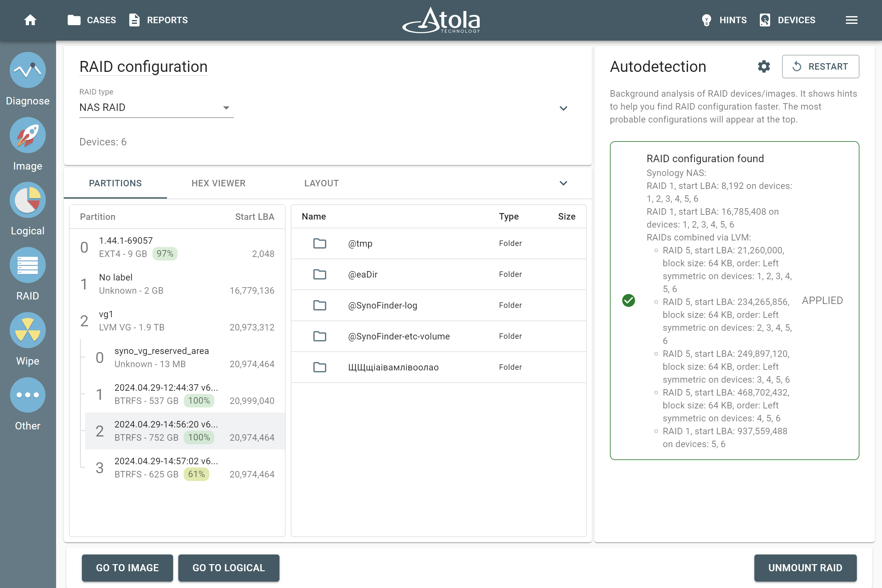
Task: Click Unmount RAID button
Action: (x=805, y=568)
